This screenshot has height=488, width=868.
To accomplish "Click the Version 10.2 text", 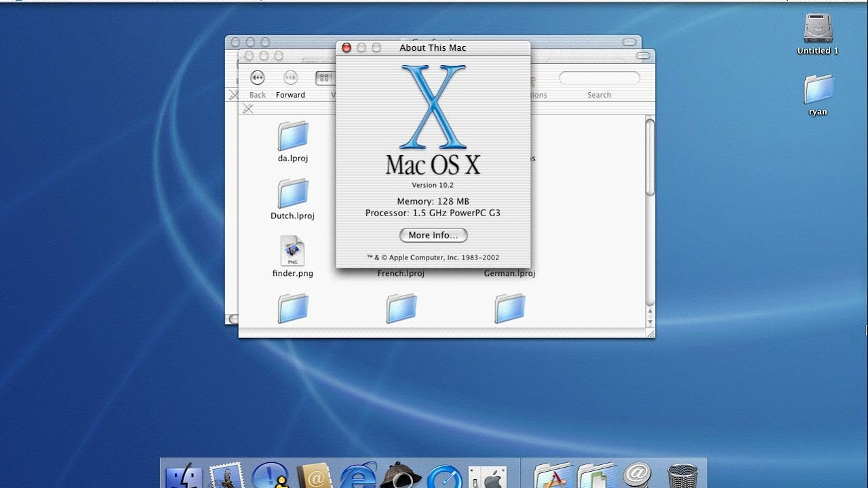I will [433, 185].
